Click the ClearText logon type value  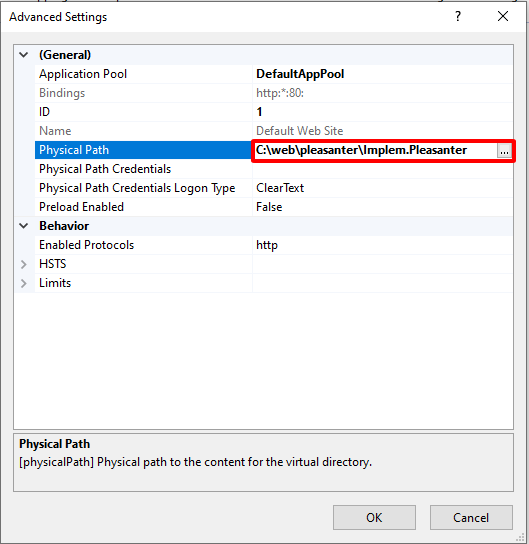click(x=280, y=188)
